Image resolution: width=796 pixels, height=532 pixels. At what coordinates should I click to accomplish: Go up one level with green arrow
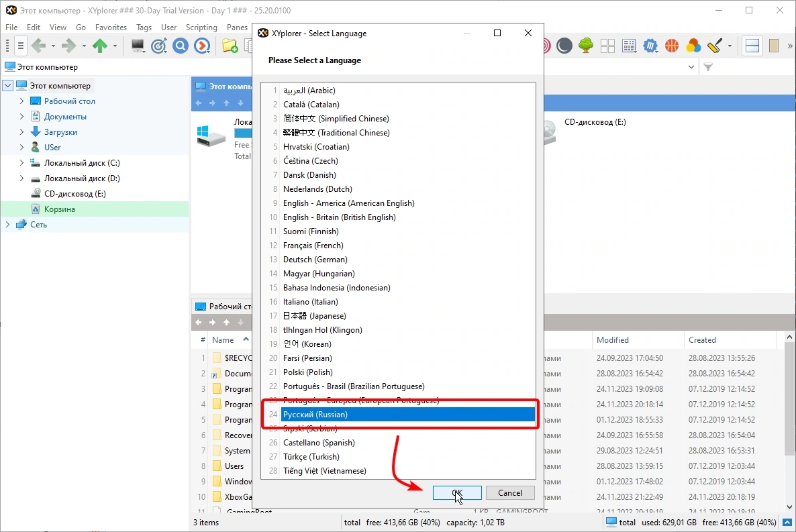[100, 46]
